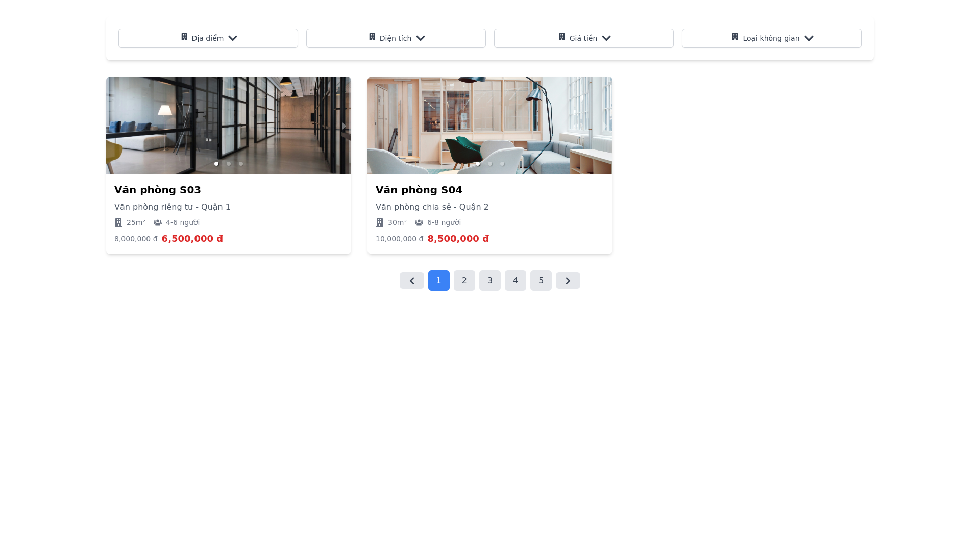Viewport: 980px width, 551px height.
Task: Advance S03 image carousel with right arrow
Action: point(344,126)
